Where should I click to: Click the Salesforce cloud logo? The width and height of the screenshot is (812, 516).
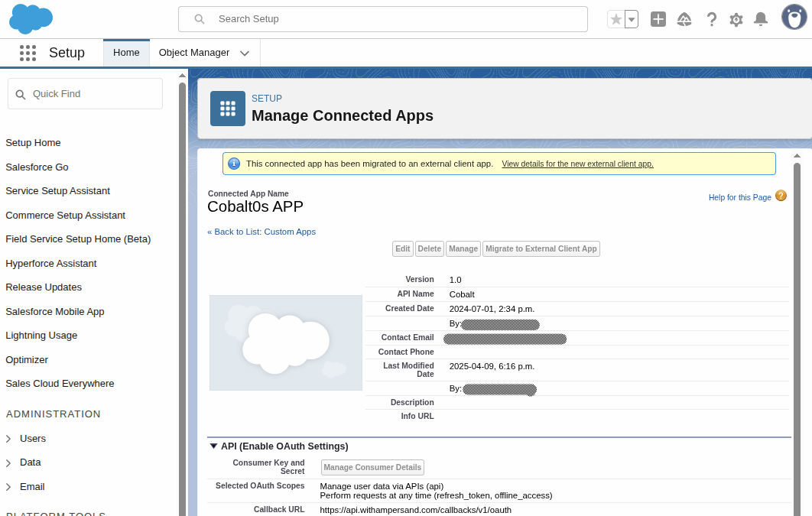31,17
